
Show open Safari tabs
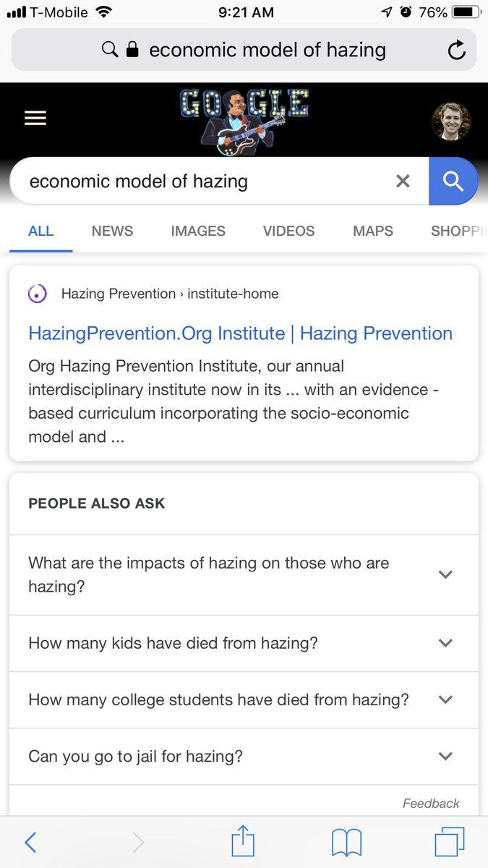pos(449,842)
